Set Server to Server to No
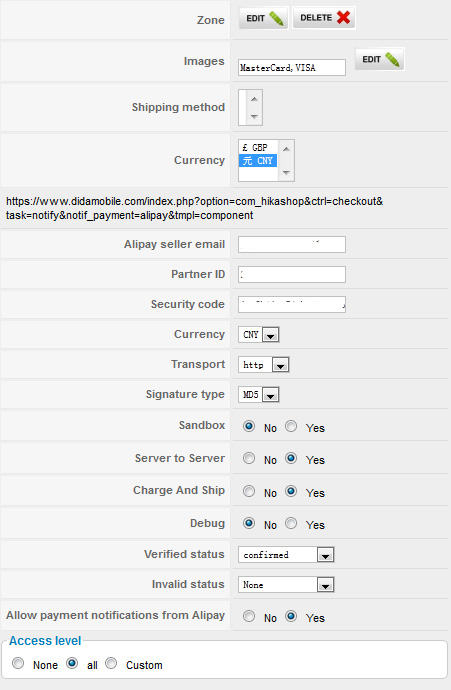The image size is (451, 690). [x=249, y=458]
